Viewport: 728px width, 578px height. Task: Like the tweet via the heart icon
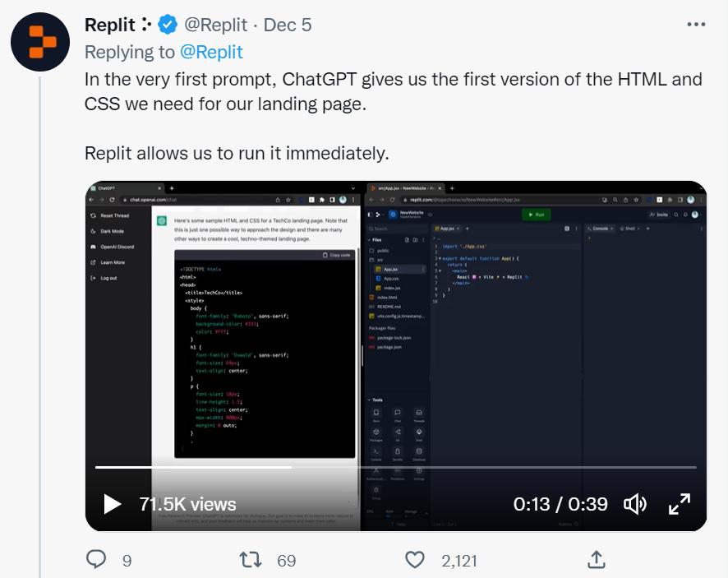tap(415, 560)
